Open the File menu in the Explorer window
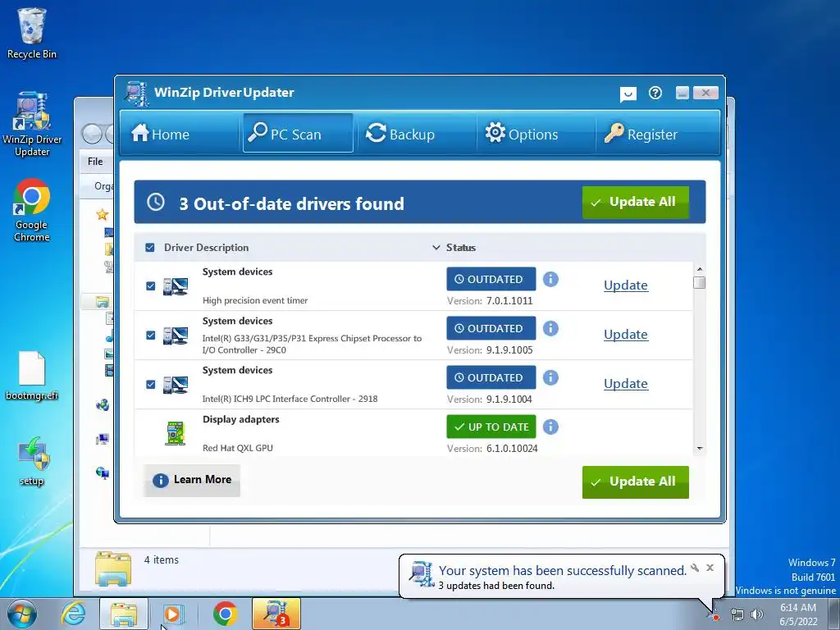The height and width of the screenshot is (630, 840). pos(95,162)
